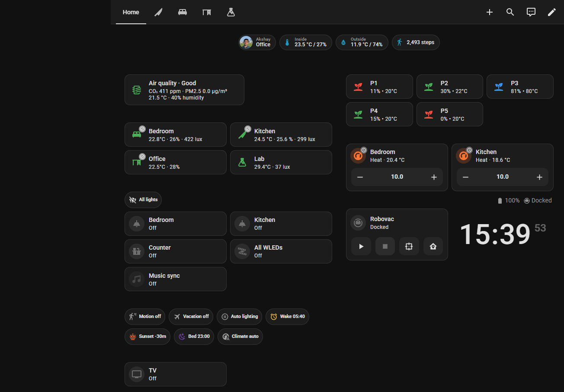Click the Sunset -30m chip

[147, 336]
